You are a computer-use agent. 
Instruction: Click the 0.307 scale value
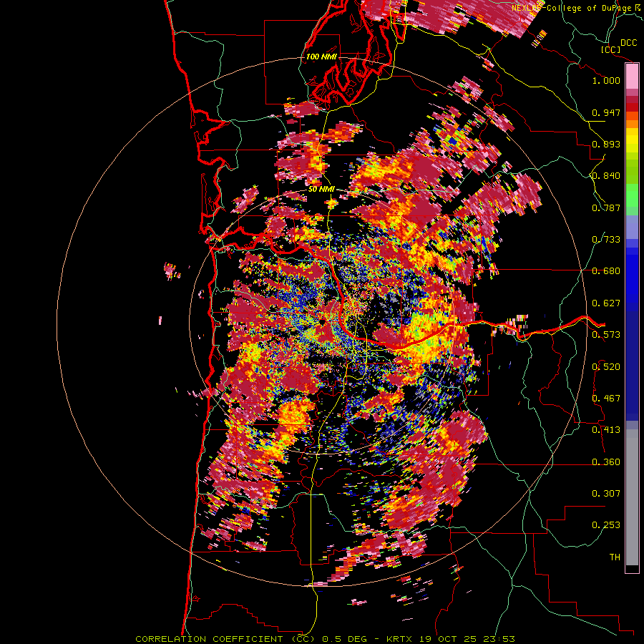(x=606, y=494)
